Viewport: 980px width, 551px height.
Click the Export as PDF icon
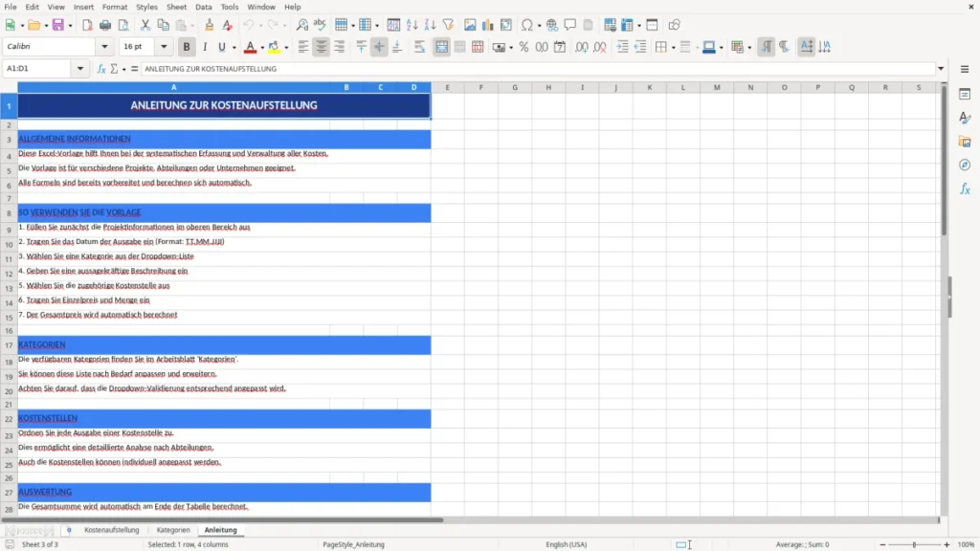tap(87, 25)
